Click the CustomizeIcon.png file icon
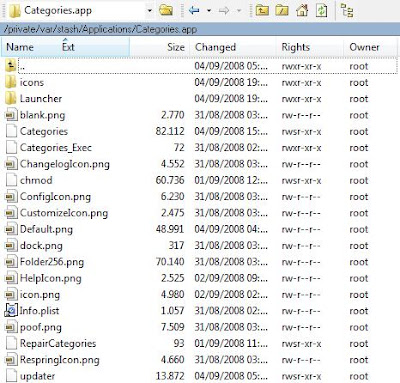400x383 pixels. tap(11, 213)
